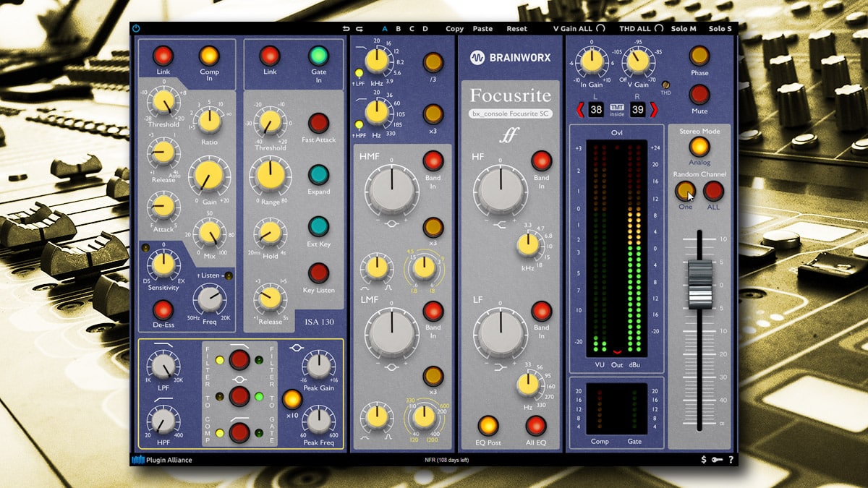Click the left red TMT channel arrow
Image resolution: width=868 pixels, height=488 pixels.
580,110
